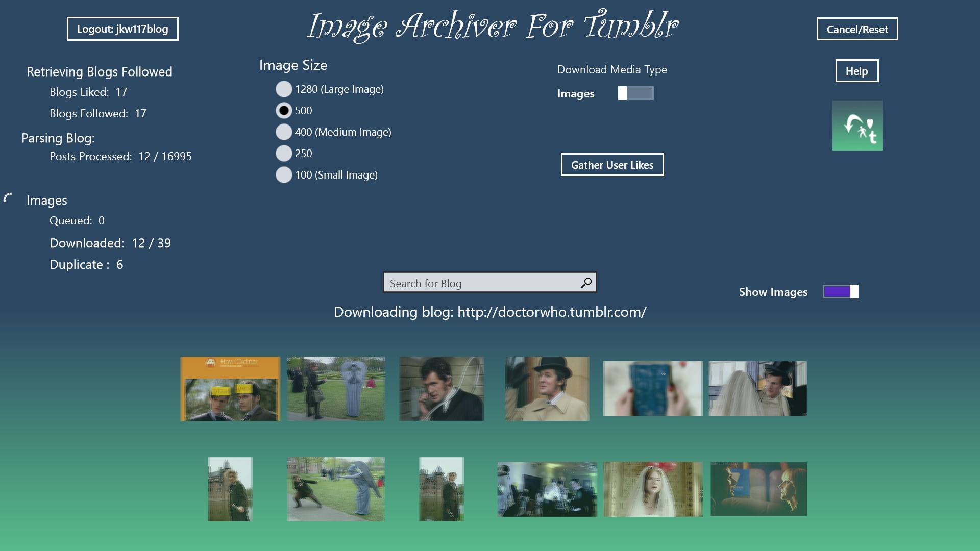Choose the 250 image size
Viewport: 980px width, 551px height.
[x=284, y=154]
